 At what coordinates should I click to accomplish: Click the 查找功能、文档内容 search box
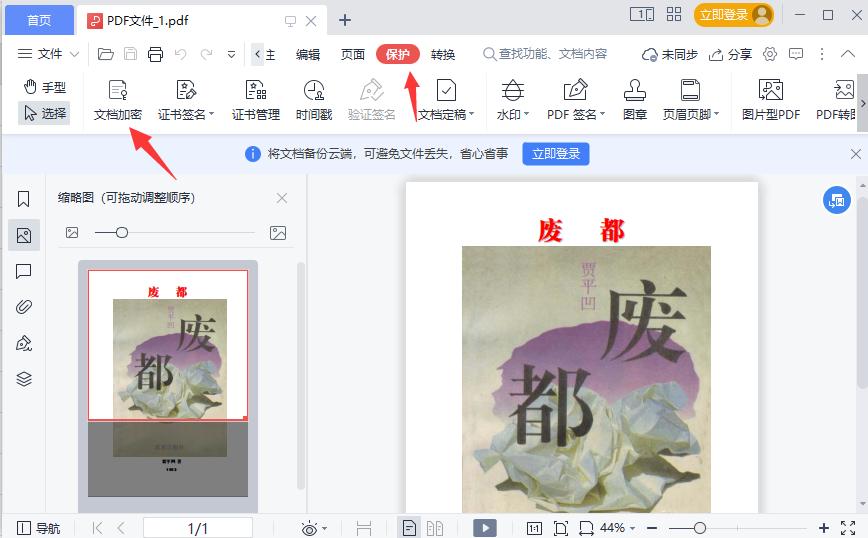pos(545,54)
